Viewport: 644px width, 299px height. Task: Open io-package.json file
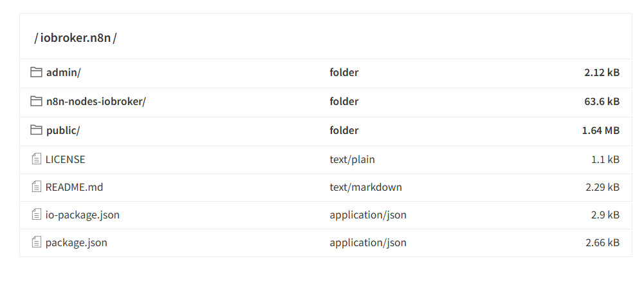click(82, 215)
